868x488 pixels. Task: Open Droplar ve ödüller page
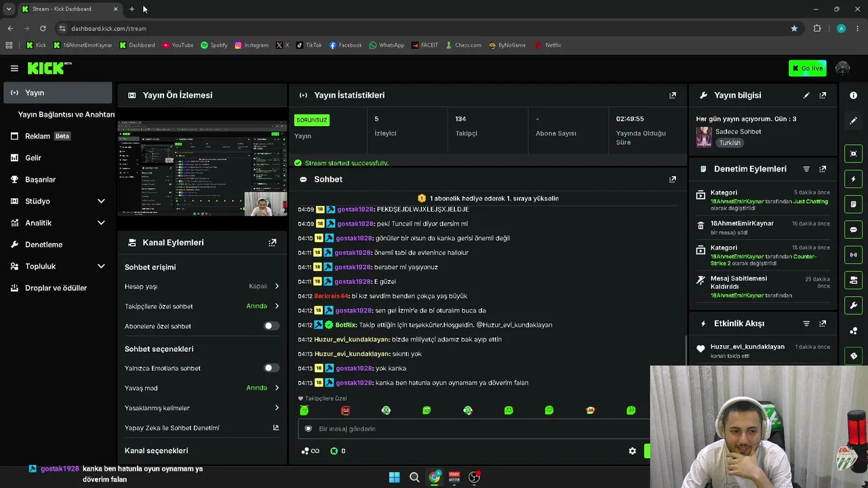pos(56,288)
